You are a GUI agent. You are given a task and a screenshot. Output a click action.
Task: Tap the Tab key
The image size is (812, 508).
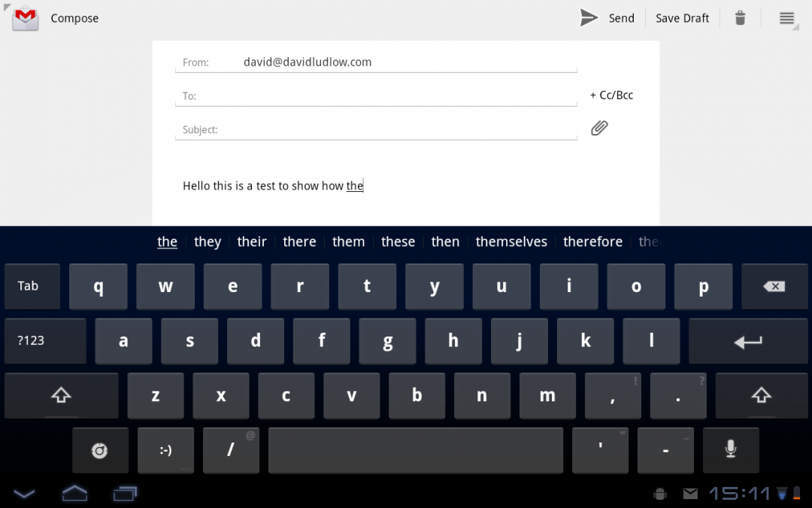click(x=32, y=286)
